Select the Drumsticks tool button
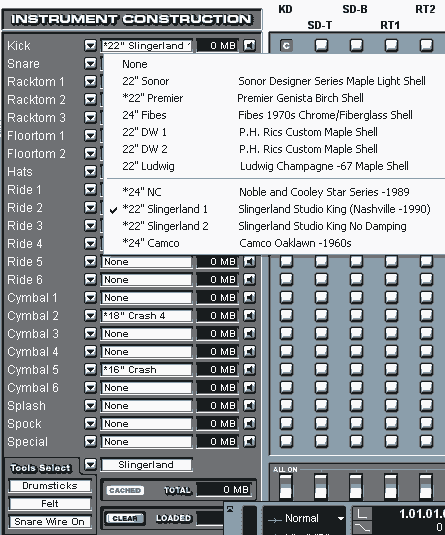 [50, 486]
